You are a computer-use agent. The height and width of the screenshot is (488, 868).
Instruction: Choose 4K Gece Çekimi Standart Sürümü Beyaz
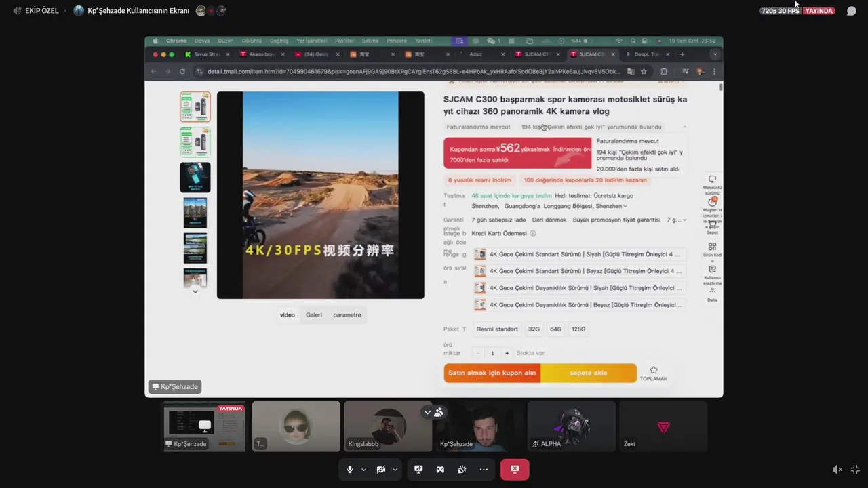click(x=578, y=271)
